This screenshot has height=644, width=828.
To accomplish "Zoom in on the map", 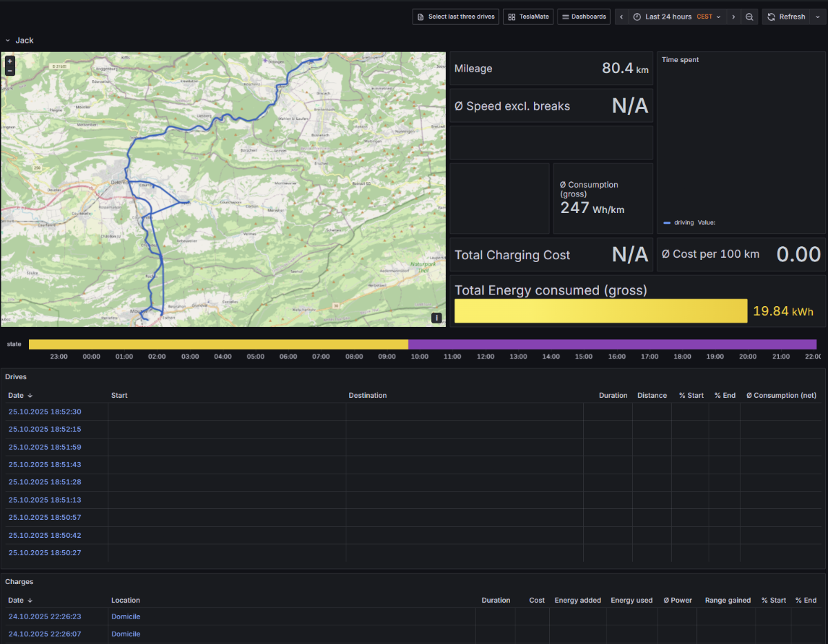I will (10, 61).
